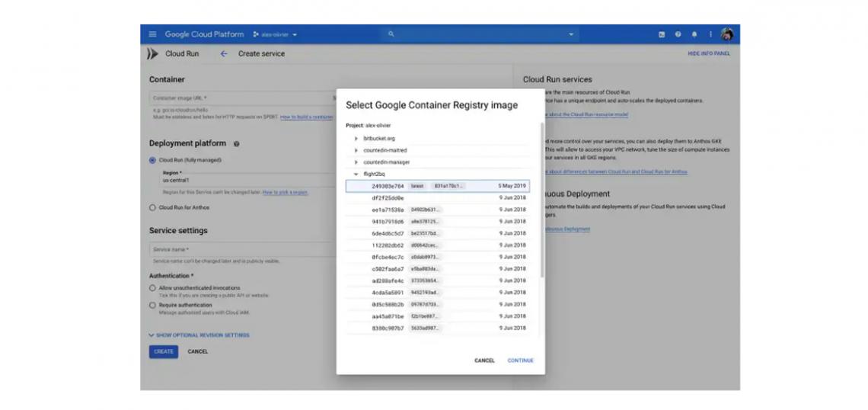The image size is (868, 410).
Task: Click the Deployment platform help icon
Action: (237, 144)
